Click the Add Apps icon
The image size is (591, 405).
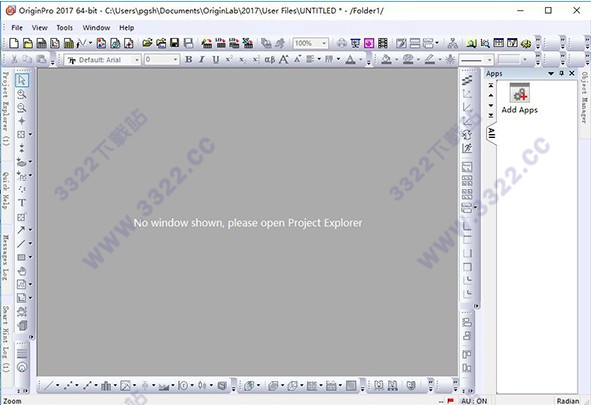519,98
